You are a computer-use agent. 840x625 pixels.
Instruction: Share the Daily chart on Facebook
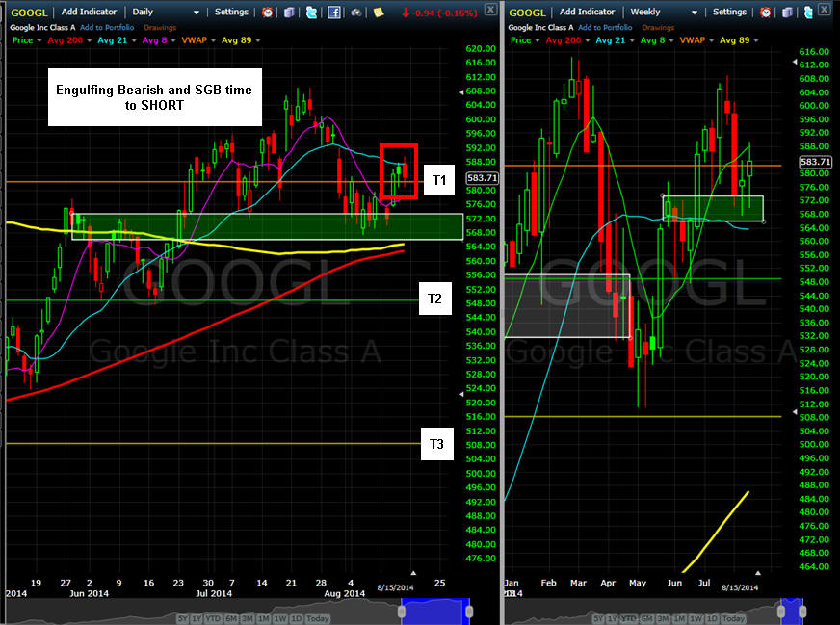[333, 12]
